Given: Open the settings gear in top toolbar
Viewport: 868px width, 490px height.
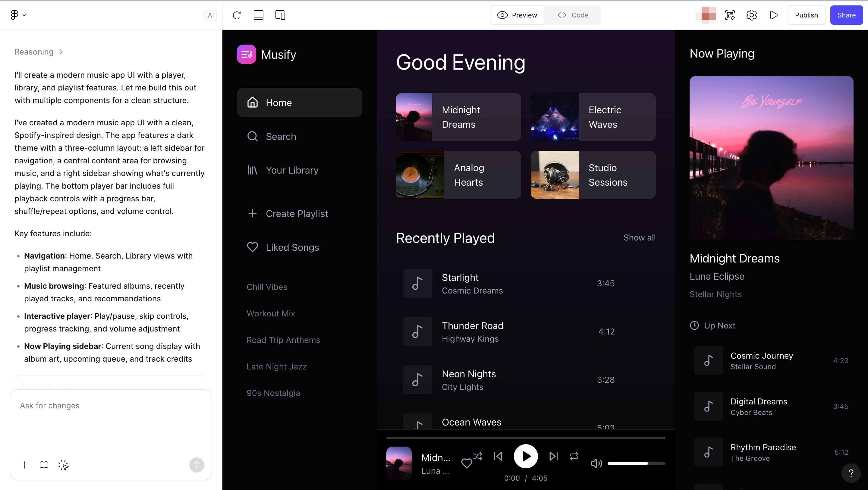Looking at the screenshot, I should (x=751, y=15).
